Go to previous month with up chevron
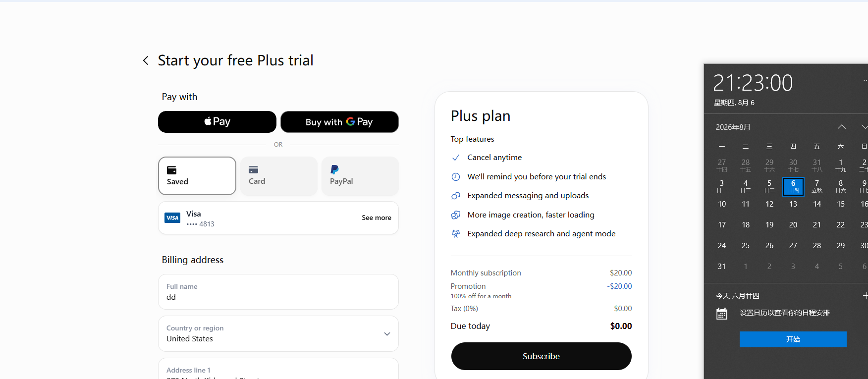Image resolution: width=868 pixels, height=379 pixels. click(842, 127)
